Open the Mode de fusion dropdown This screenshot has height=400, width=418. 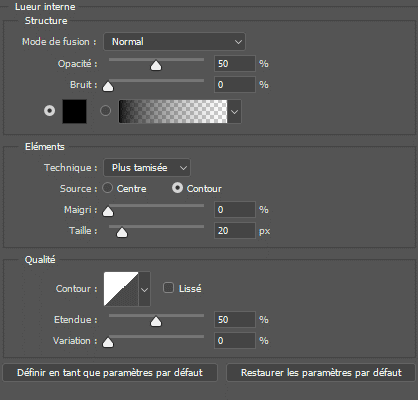(174, 42)
